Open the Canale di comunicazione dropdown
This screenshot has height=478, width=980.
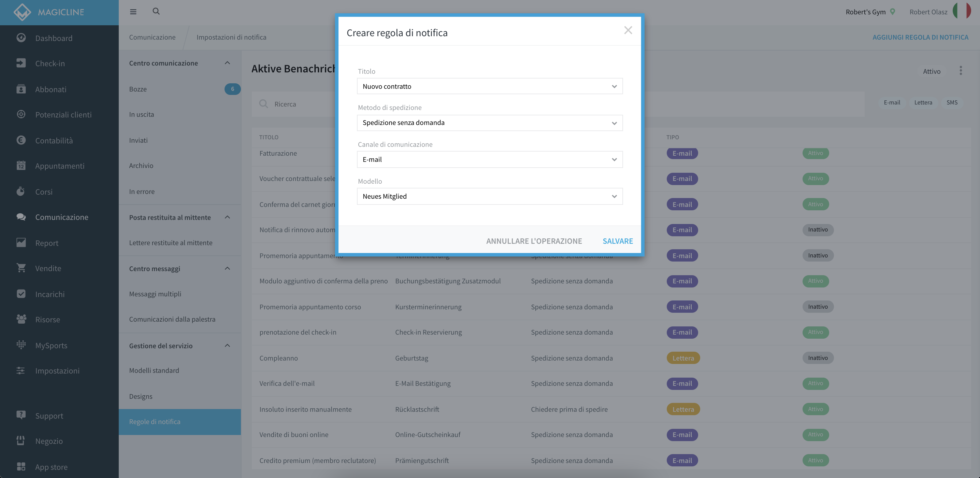[490, 159]
